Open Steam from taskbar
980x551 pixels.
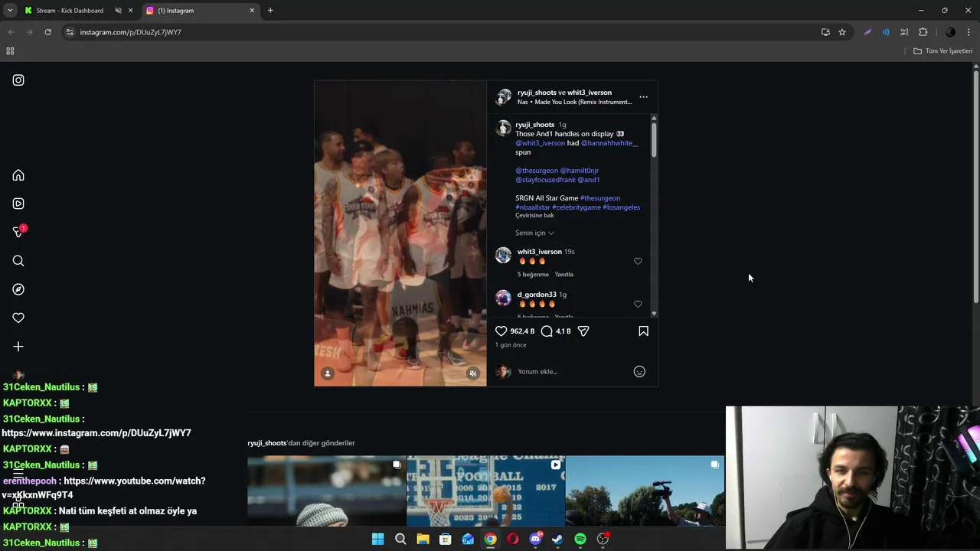[557, 539]
